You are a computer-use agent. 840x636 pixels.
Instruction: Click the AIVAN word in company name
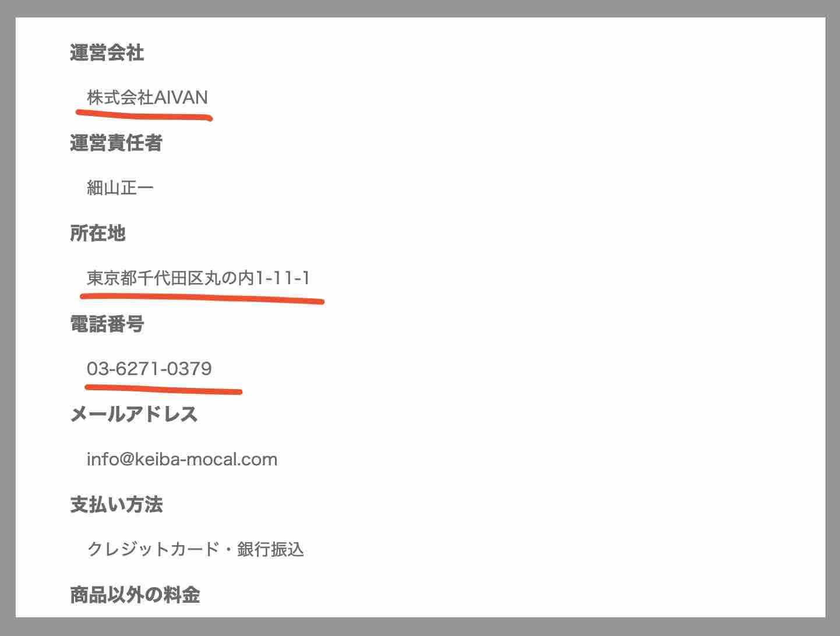click(x=181, y=97)
